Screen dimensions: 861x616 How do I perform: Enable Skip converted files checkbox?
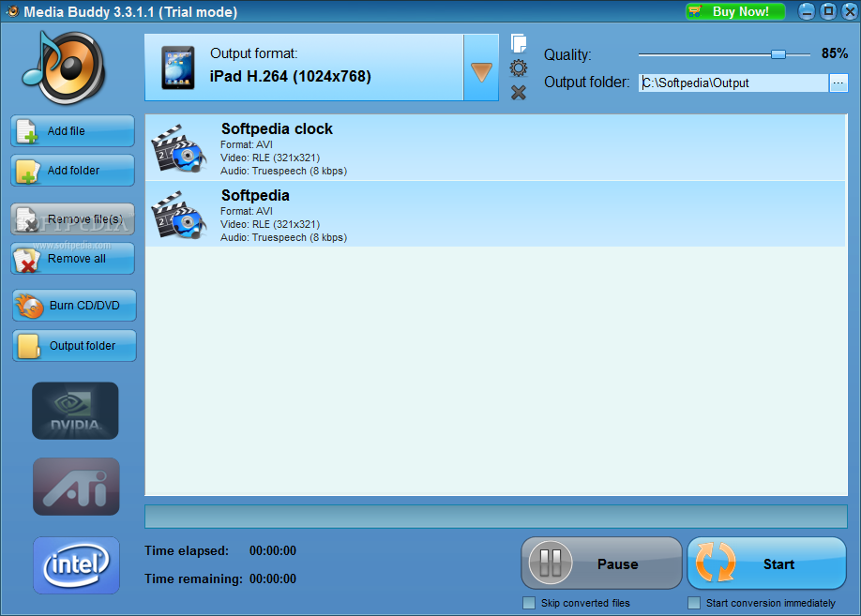click(529, 603)
